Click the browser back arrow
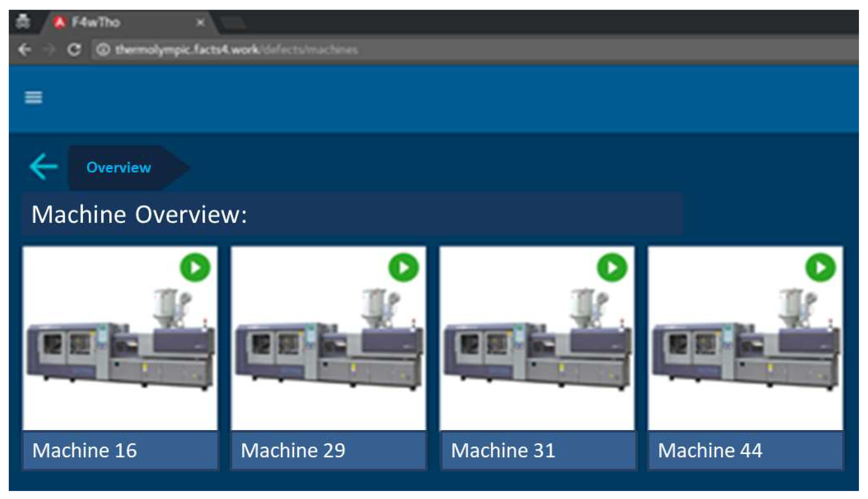 (25, 50)
